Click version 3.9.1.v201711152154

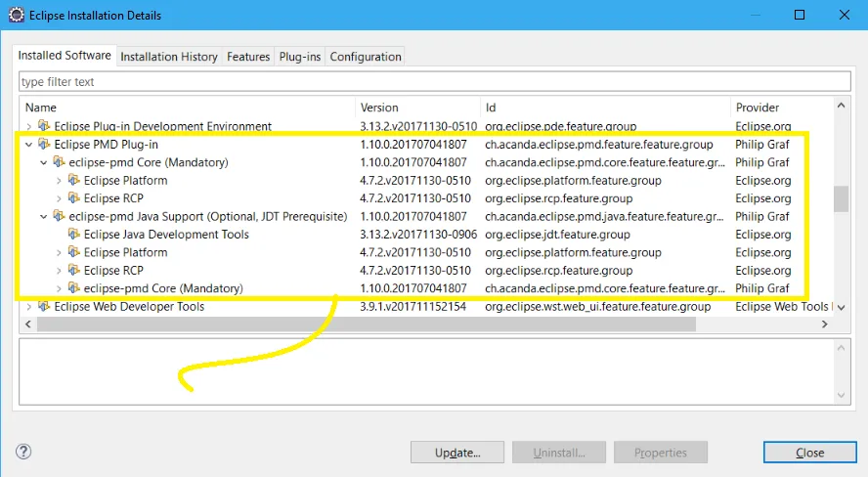[x=412, y=307]
